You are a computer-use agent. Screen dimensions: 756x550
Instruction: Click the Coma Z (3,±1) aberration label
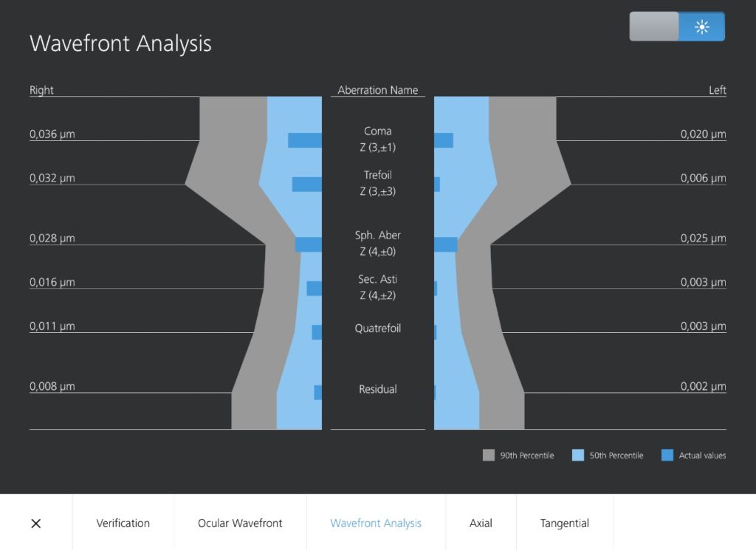pos(378,139)
